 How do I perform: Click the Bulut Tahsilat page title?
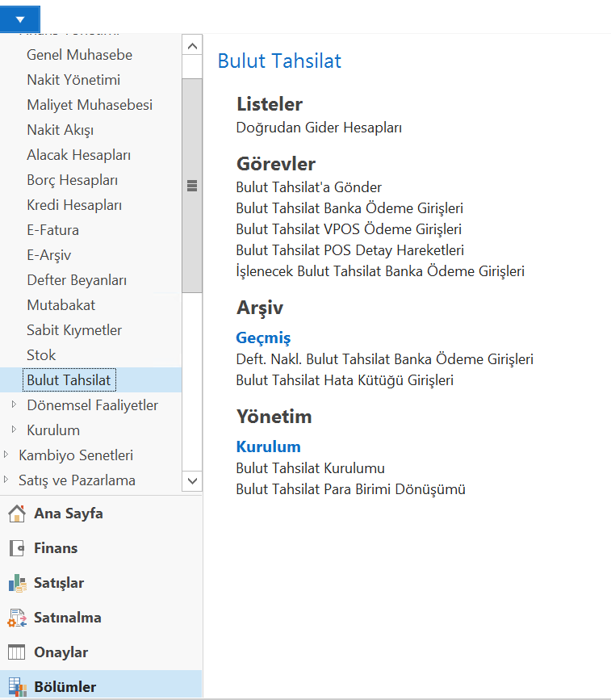(x=279, y=61)
